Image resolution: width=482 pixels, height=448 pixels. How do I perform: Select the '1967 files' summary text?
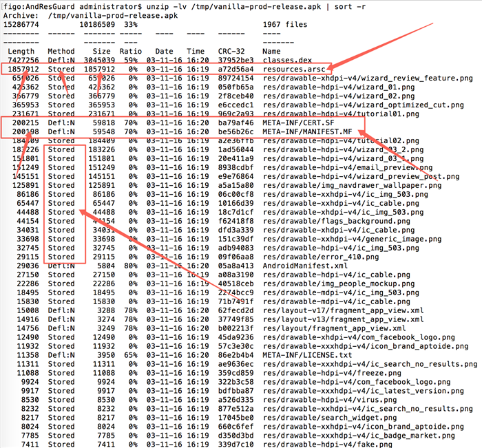284,25
